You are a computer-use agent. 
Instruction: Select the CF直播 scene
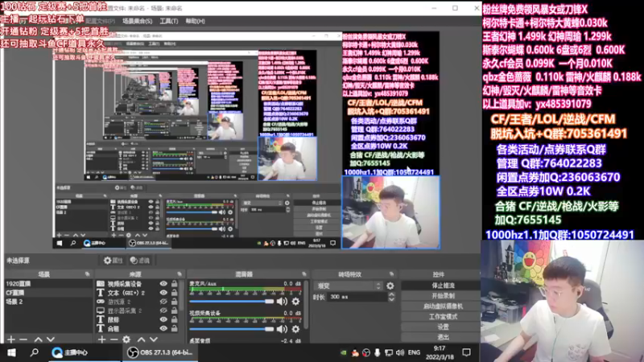[x=48, y=293]
